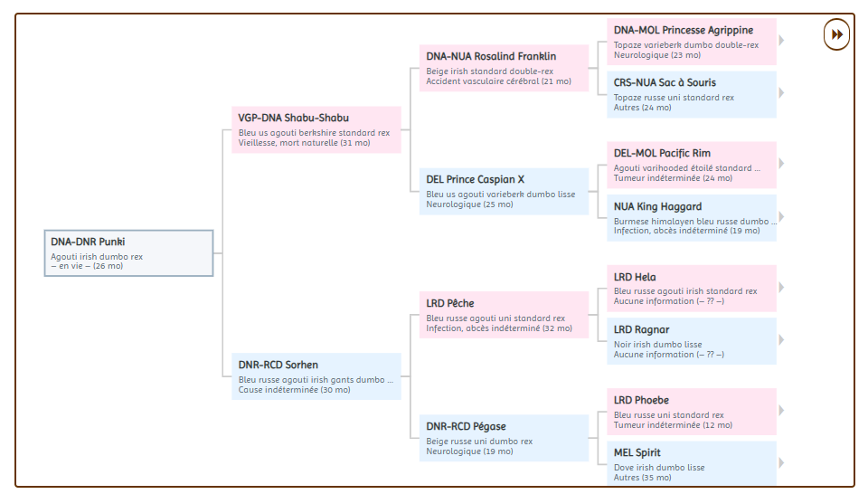Select the root node DNA-DNR Punki
Viewport: 868px width, 494px height.
coord(128,252)
